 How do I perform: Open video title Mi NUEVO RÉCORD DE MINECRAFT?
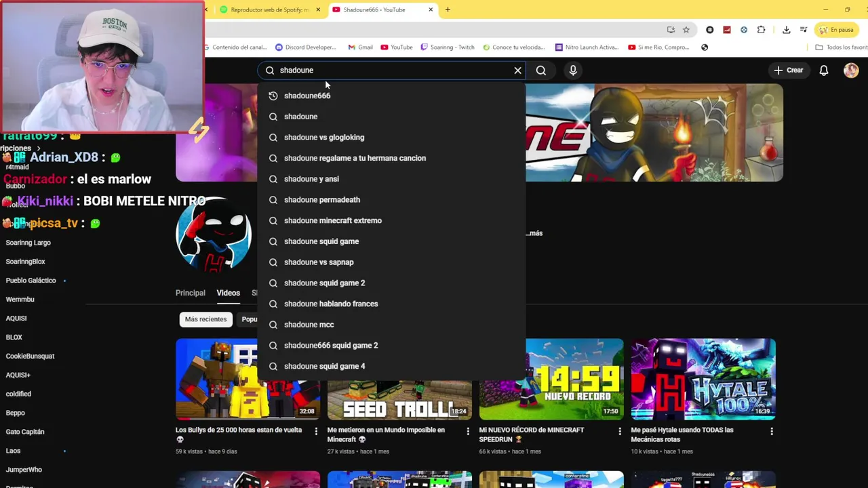tap(532, 434)
